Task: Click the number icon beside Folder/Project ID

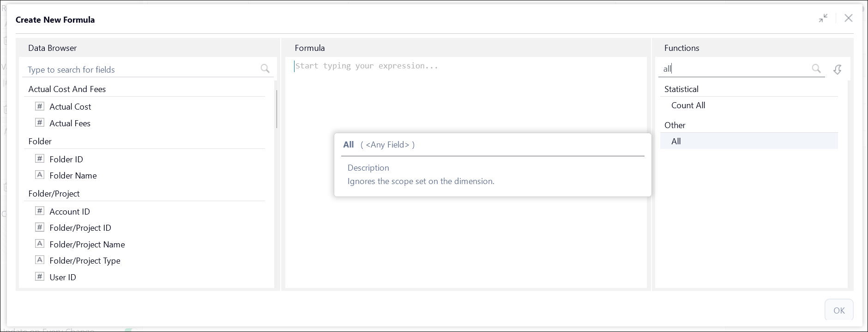Action: pyautogui.click(x=40, y=227)
